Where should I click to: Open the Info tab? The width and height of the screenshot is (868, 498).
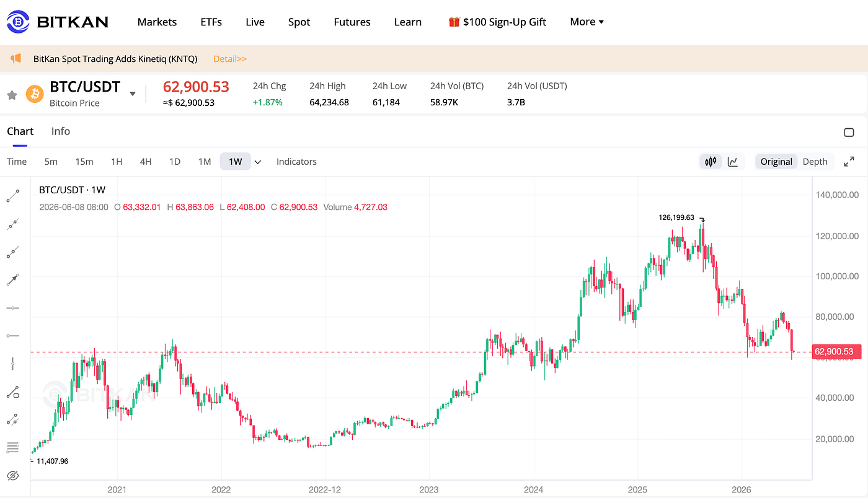click(61, 131)
